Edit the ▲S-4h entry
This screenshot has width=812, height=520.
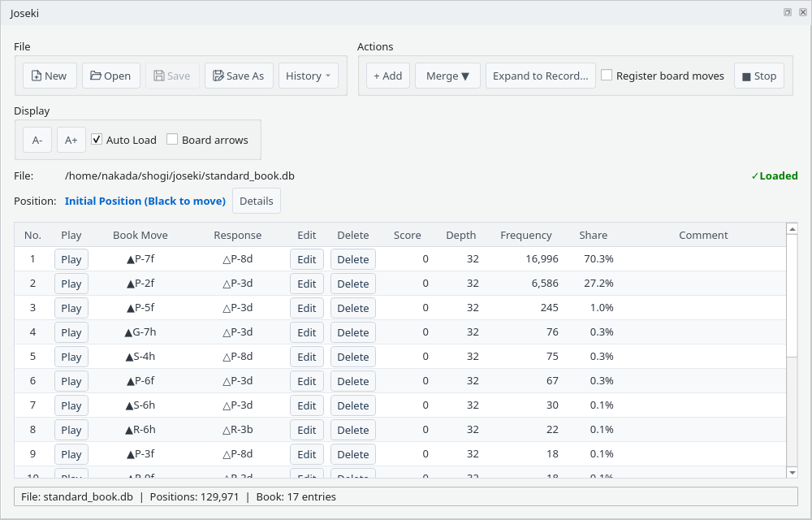(x=307, y=357)
